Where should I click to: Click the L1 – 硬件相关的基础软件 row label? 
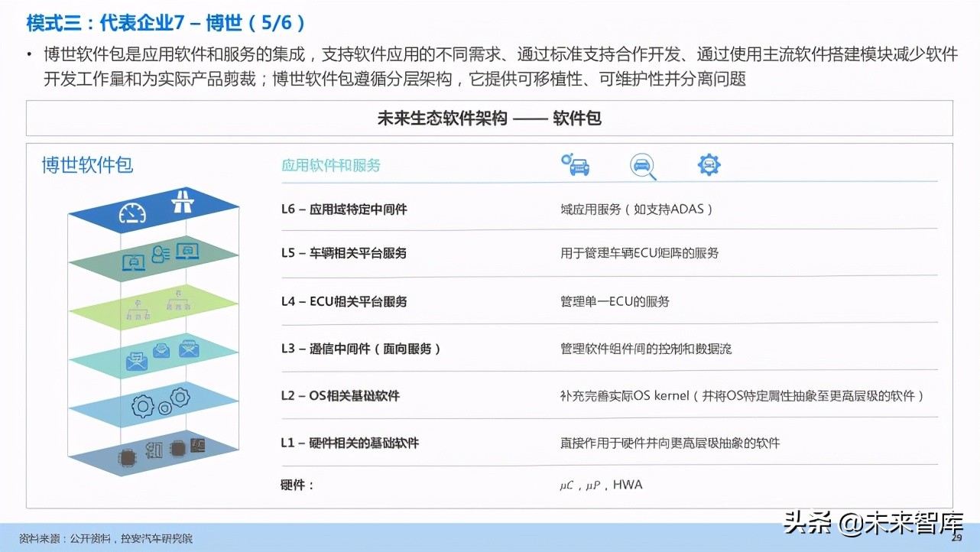[350, 443]
